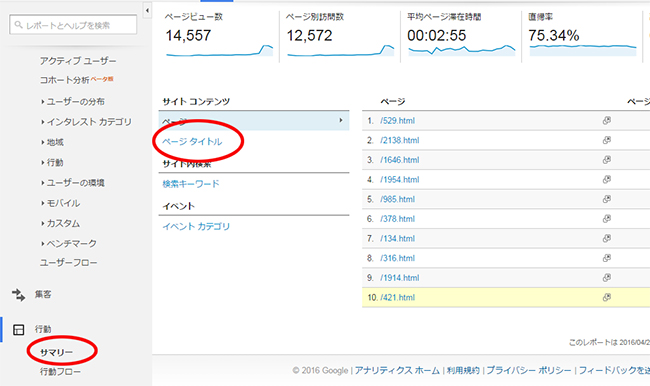Click ページ別訪問数 sparkline chart
The width and height of the screenshot is (650, 386).
[x=340, y=50]
